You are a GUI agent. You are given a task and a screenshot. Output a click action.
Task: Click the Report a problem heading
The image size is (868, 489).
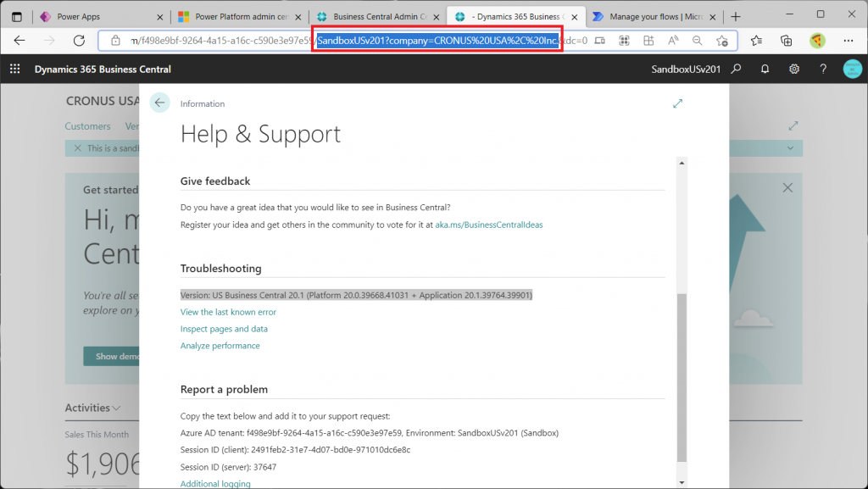coord(224,390)
